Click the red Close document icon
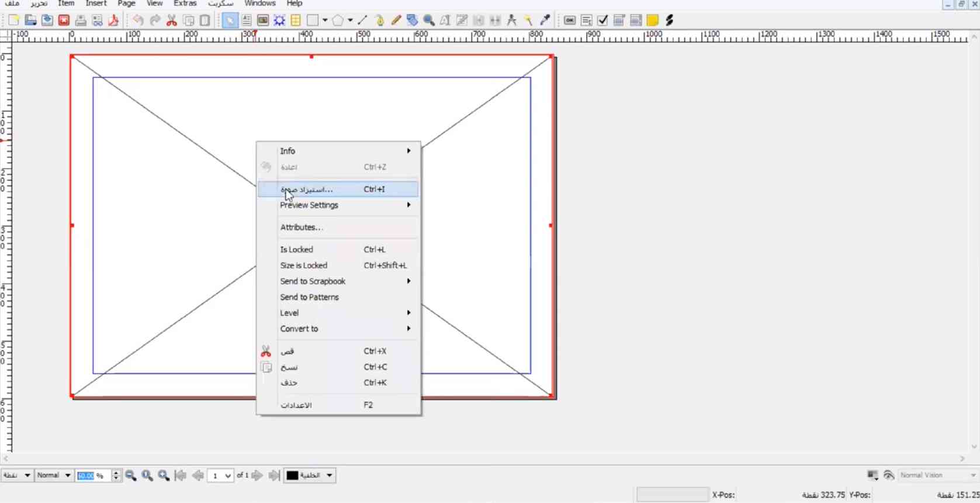This screenshot has height=503, width=980. [64, 20]
